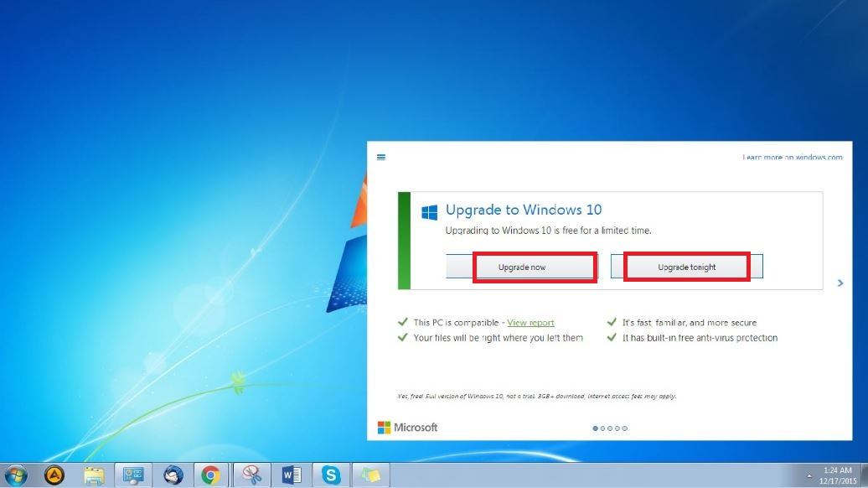The width and height of the screenshot is (868, 488).
Task: Select the second pagination dot
Action: point(603,428)
